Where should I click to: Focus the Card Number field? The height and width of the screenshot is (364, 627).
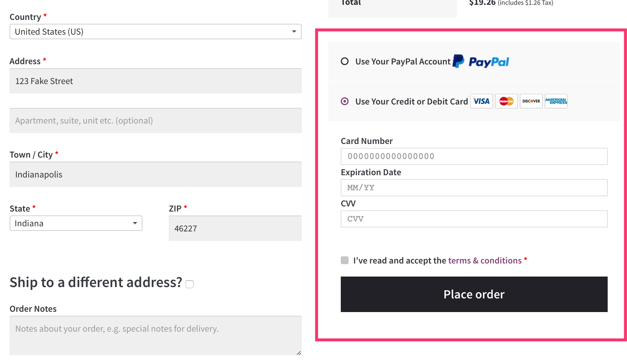pyautogui.click(x=474, y=156)
